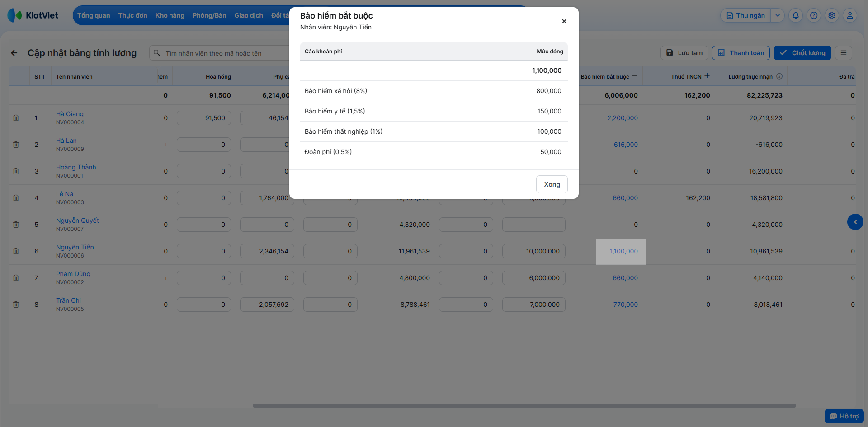This screenshot has width=868, height=427.
Task: Open insurance amount 2,200,000 for Hà Giang
Action: [623, 118]
